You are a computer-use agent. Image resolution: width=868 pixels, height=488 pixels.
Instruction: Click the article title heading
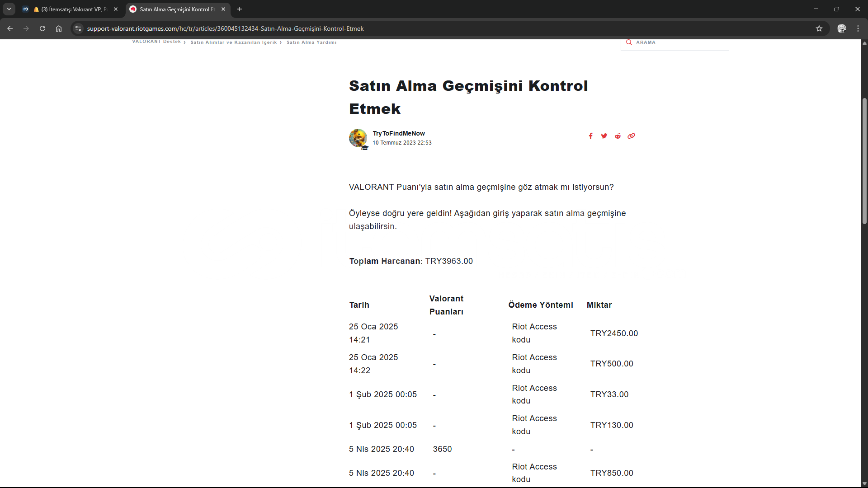pos(468,97)
